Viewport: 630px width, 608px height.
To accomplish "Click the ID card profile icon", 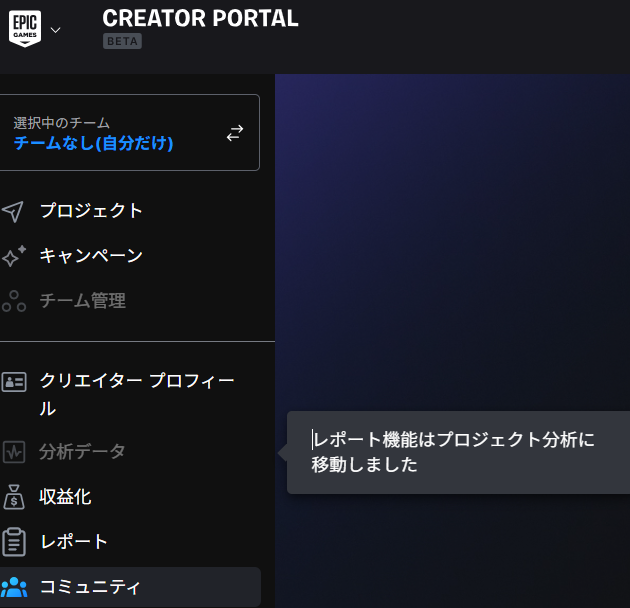I will click(14, 382).
